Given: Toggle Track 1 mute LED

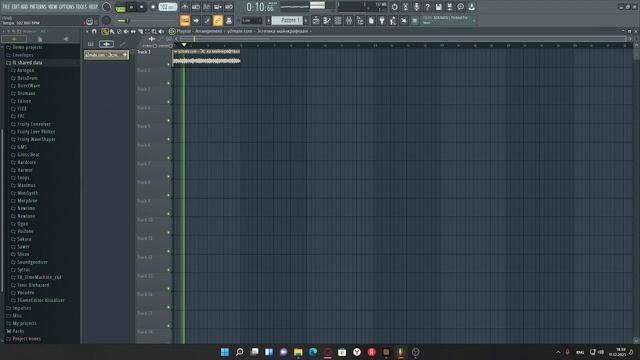Looking at the screenshot, I should click(x=169, y=64).
